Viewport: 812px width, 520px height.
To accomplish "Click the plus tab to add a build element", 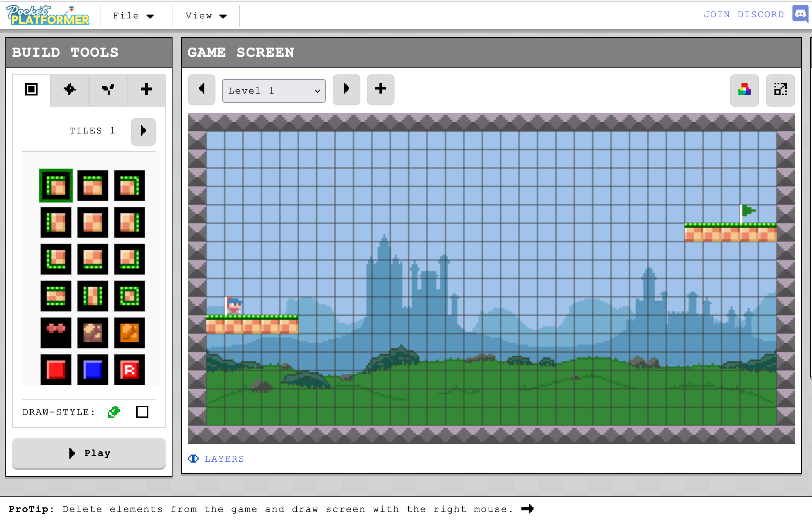I will pyautogui.click(x=146, y=89).
